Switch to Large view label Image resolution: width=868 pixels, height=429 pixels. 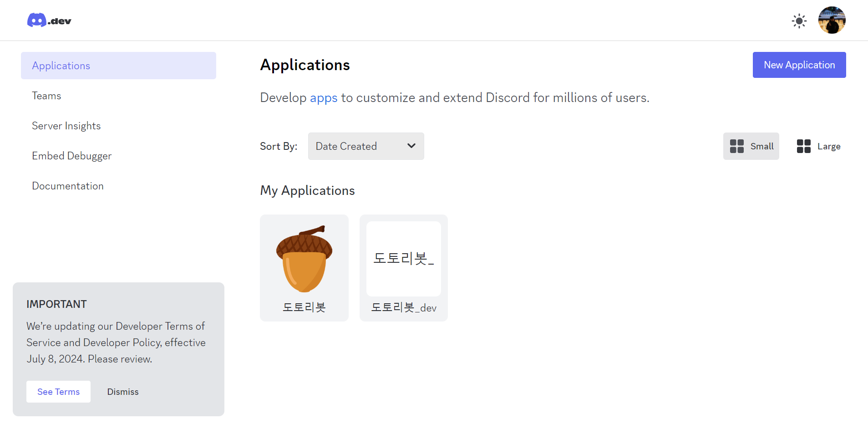point(828,146)
